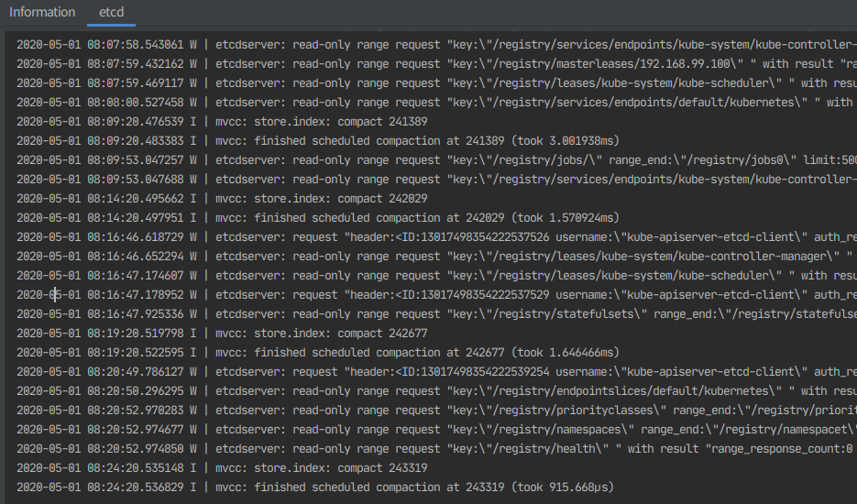Select the etcd tab
The height and width of the screenshot is (504, 857).
[x=112, y=12]
